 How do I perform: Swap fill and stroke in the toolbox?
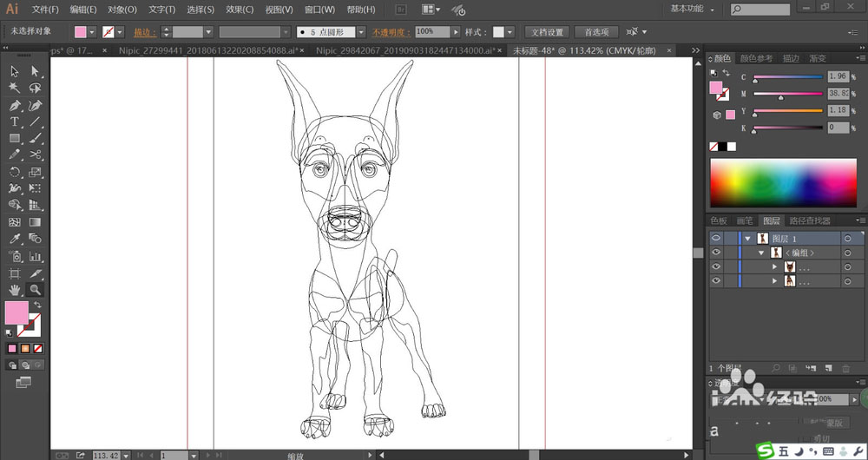37,305
